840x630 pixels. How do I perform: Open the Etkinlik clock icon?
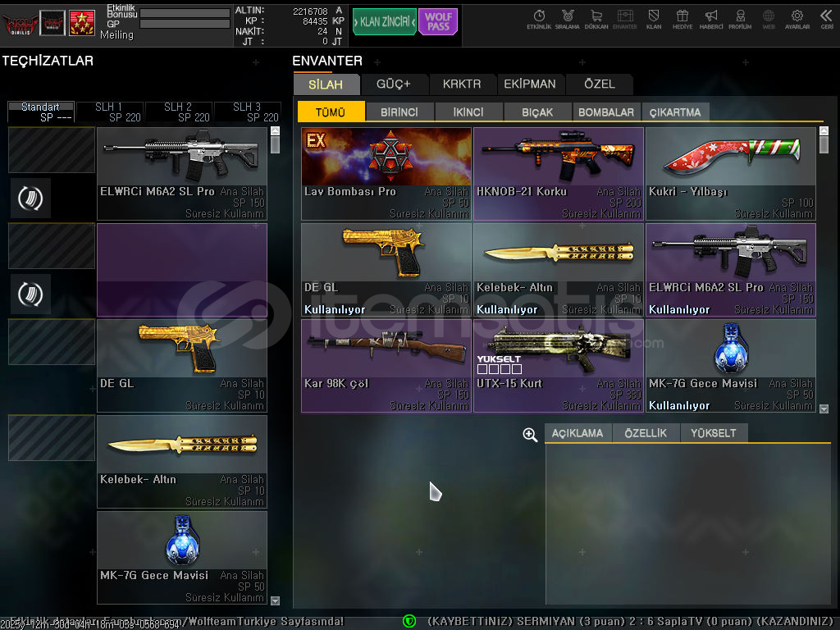coord(539,20)
